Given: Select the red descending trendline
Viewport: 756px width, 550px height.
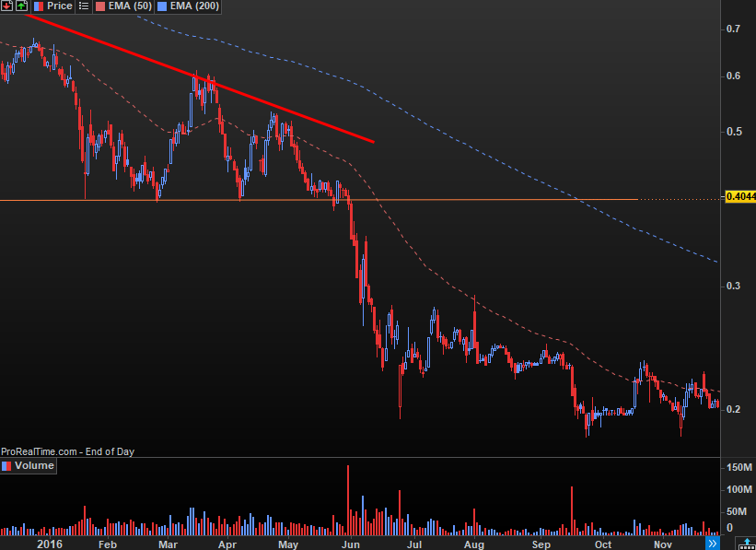Looking at the screenshot, I should click(x=200, y=78).
